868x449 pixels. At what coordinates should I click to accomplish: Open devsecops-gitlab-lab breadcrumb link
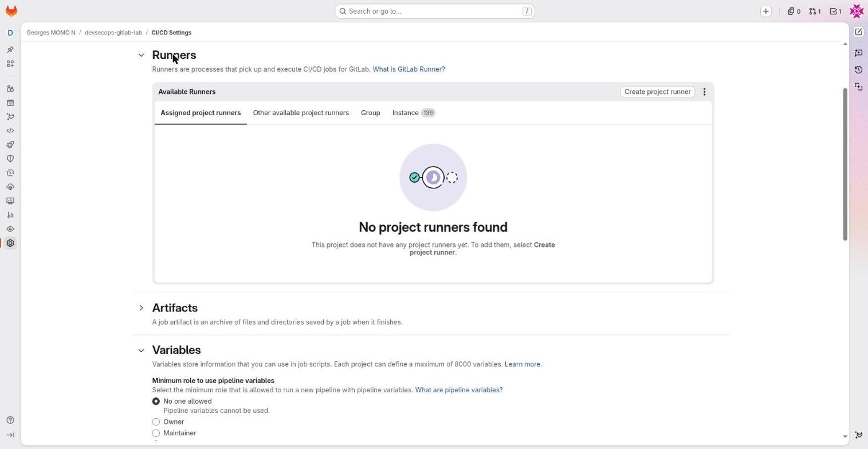[x=113, y=33]
